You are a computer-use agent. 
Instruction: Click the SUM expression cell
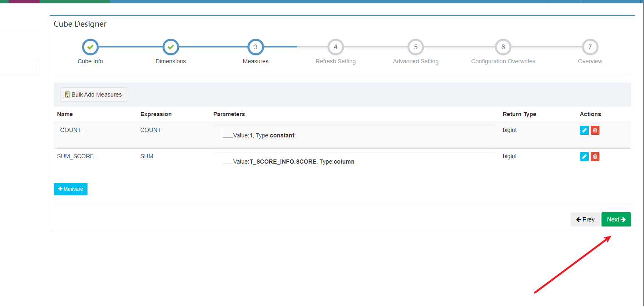(147, 156)
